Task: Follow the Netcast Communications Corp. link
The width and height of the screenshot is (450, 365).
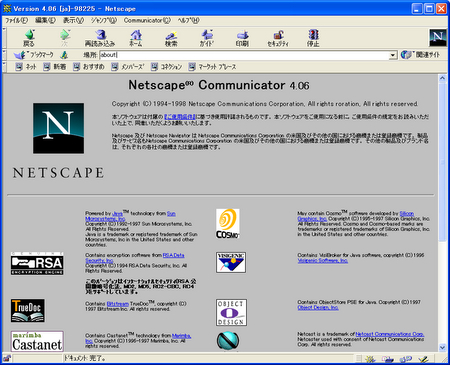Action: (x=390, y=334)
